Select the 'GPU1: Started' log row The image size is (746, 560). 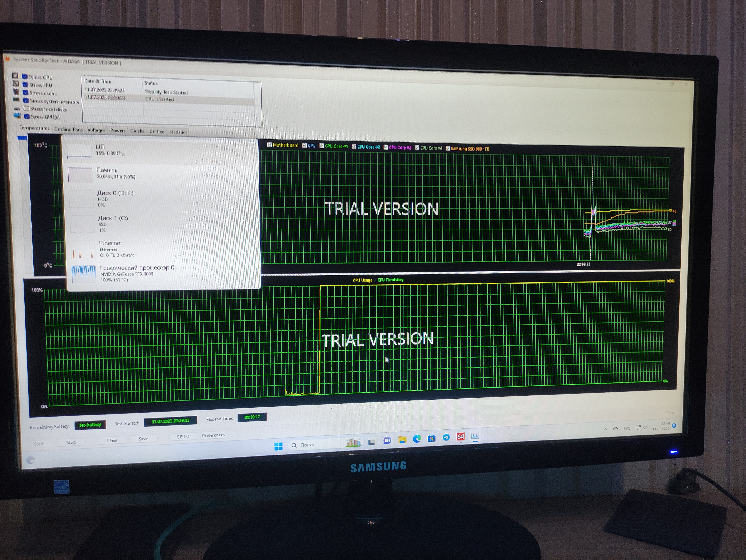169,98
